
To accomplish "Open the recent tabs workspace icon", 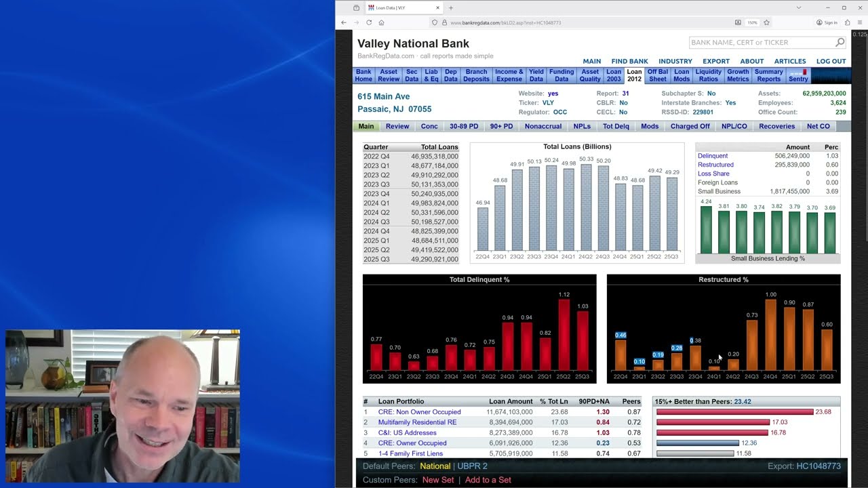I will coord(356,7).
